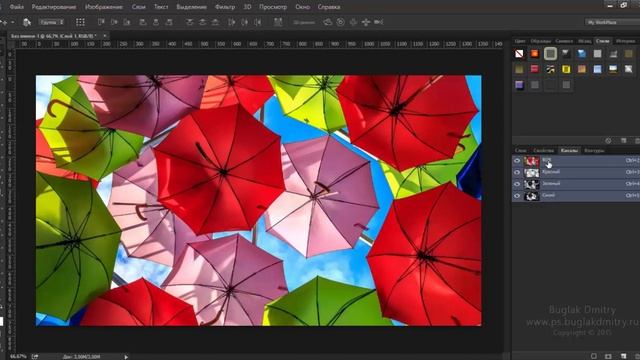Switch to the Свойства panel tab
Screen dimensions: 640x360
(x=543, y=151)
